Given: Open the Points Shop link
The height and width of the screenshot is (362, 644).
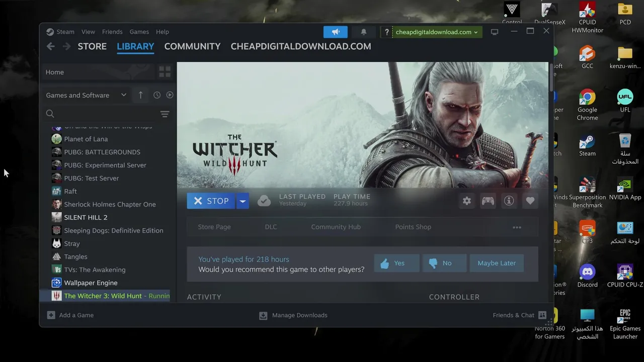Looking at the screenshot, I should [x=413, y=227].
